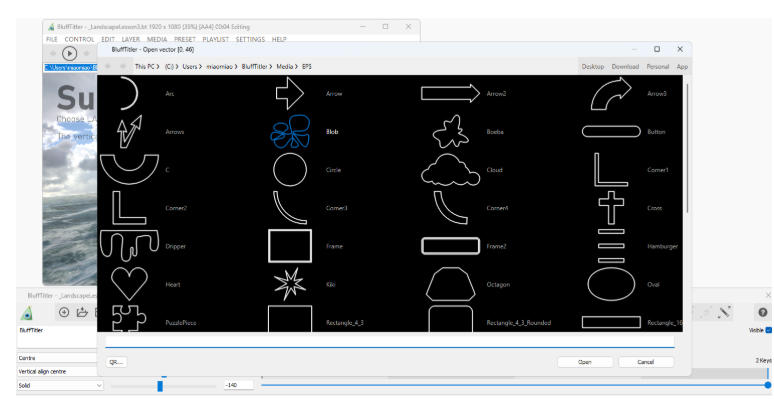This screenshot has width=774, height=399.
Task: Click the add layer plus icon
Action: [64, 312]
